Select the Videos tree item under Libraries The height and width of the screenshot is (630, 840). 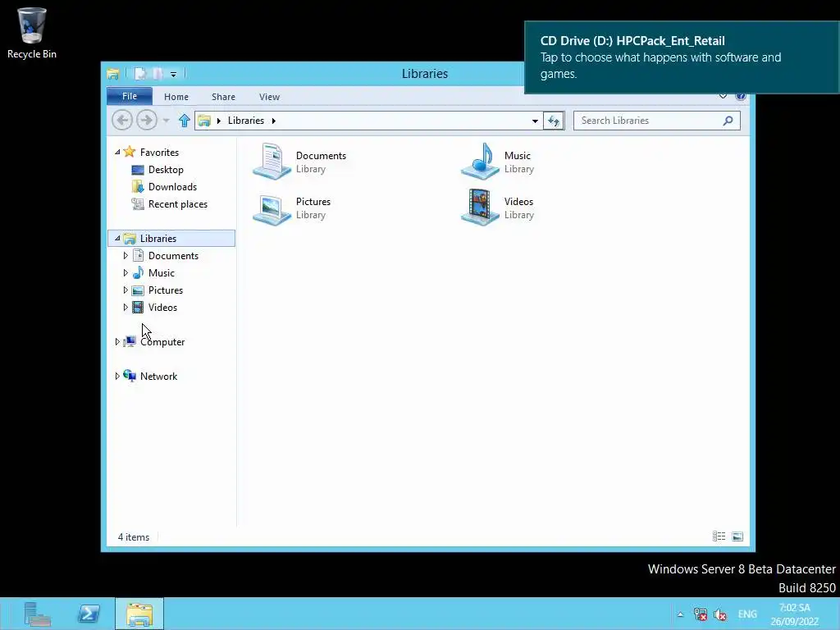tap(162, 307)
